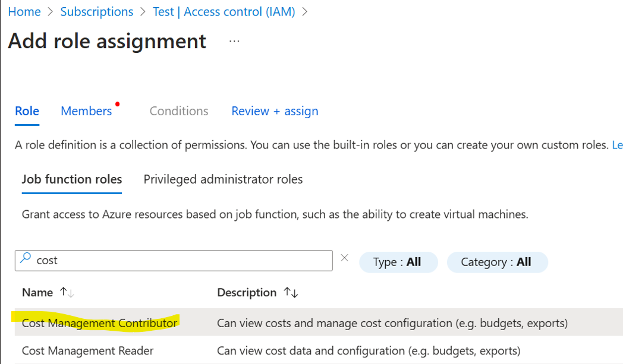Select Cost Management Contributor role
The height and width of the screenshot is (364, 623).
tap(99, 323)
